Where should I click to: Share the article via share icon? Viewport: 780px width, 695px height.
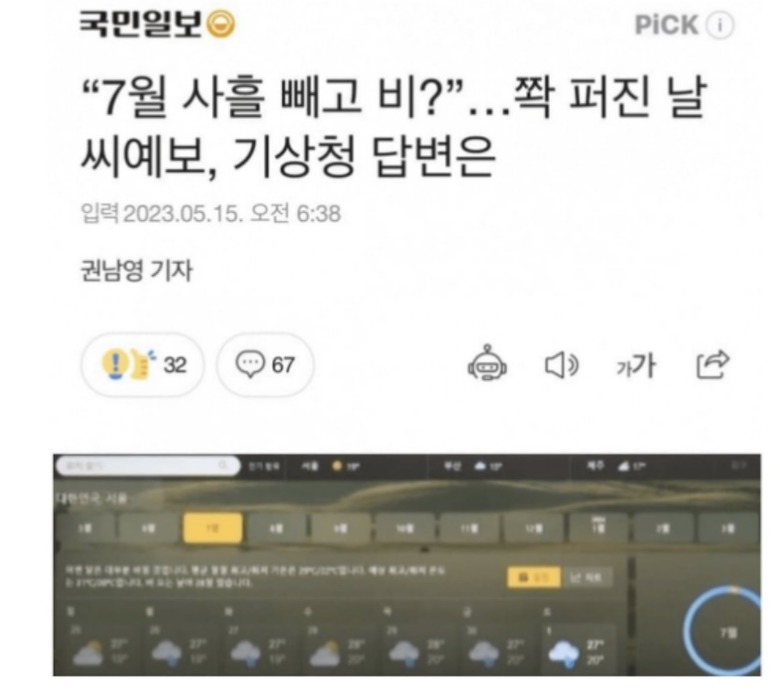(x=712, y=364)
